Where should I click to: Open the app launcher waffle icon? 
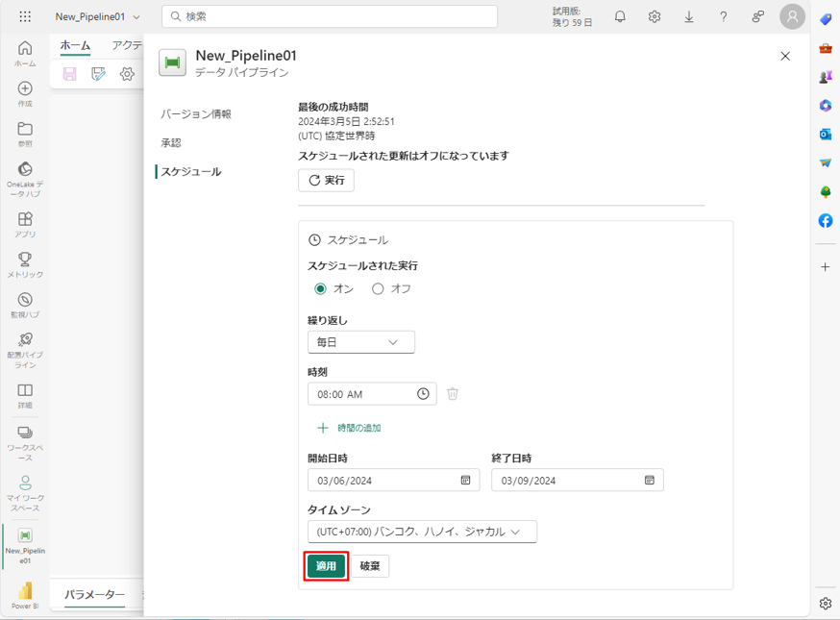point(25,16)
